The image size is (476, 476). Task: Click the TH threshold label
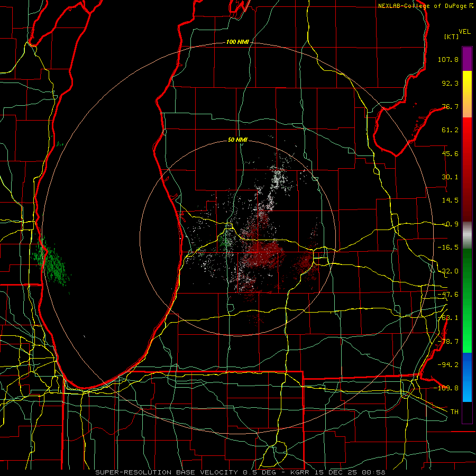coord(454,412)
